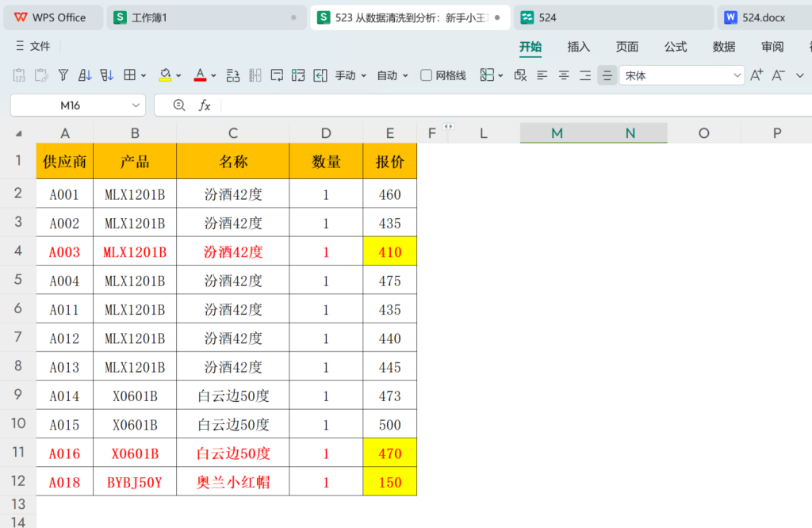
Task: Apply the yellow fill color bucket
Action: coord(165,75)
